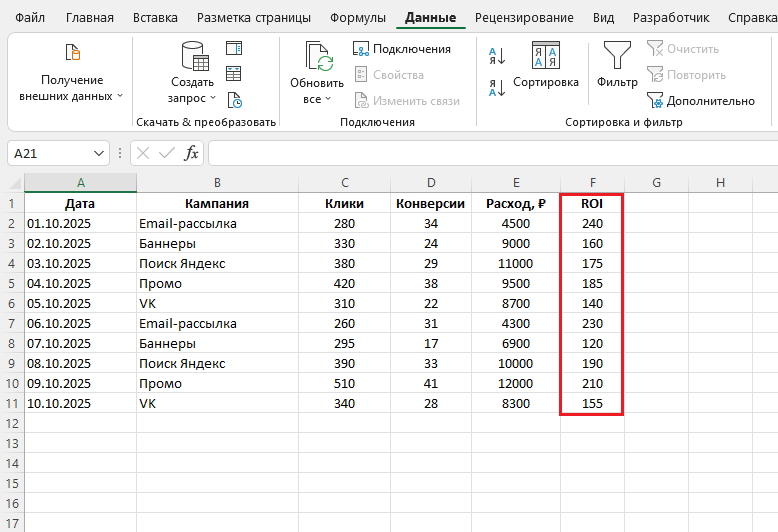Click the Filter funnel icon
The width and height of the screenshot is (778, 532).
[x=617, y=56]
